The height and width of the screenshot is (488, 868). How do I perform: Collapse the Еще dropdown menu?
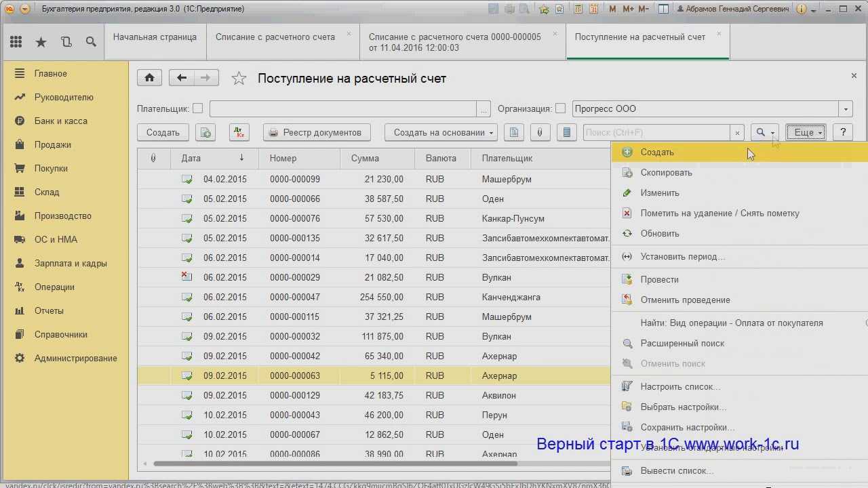[x=806, y=133]
